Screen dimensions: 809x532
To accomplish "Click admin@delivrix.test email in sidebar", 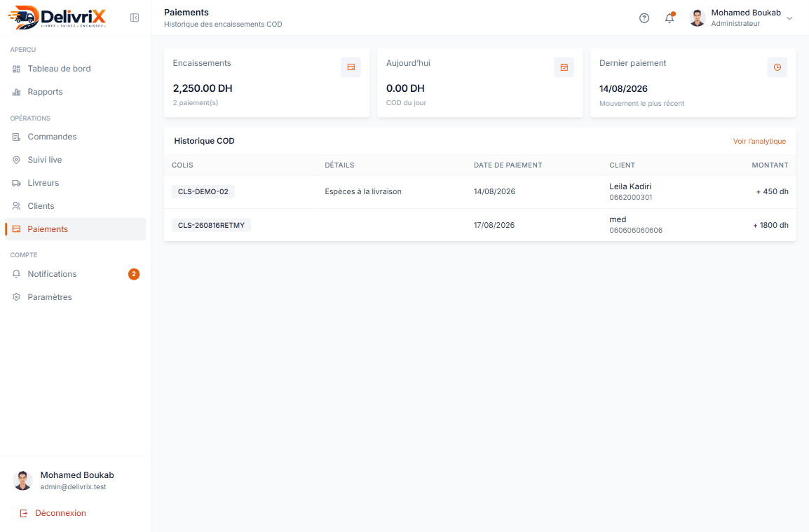I will [x=74, y=486].
